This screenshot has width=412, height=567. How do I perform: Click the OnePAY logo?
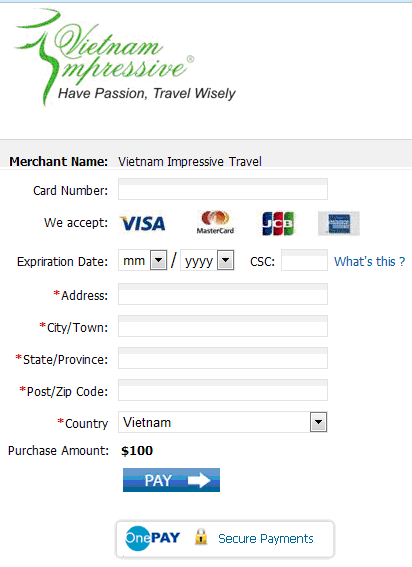[x=152, y=538]
